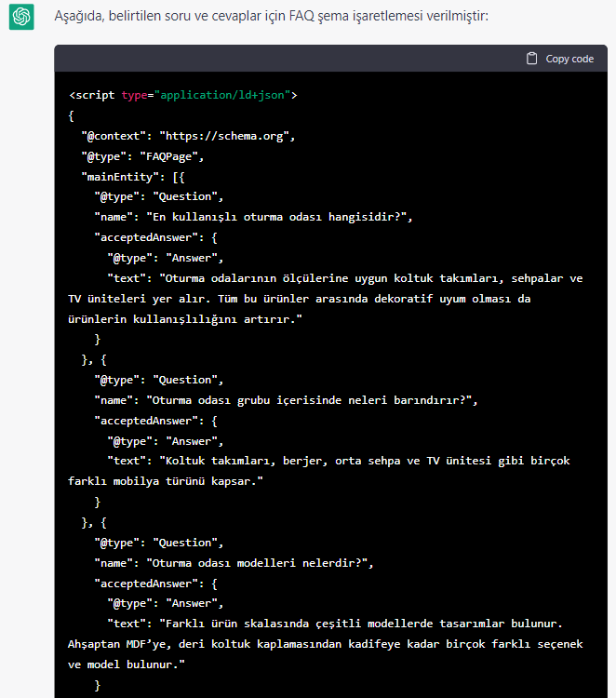Image resolution: width=616 pixels, height=698 pixels.
Task: Place cursor on the "mainEntity" line
Action: 133,177
